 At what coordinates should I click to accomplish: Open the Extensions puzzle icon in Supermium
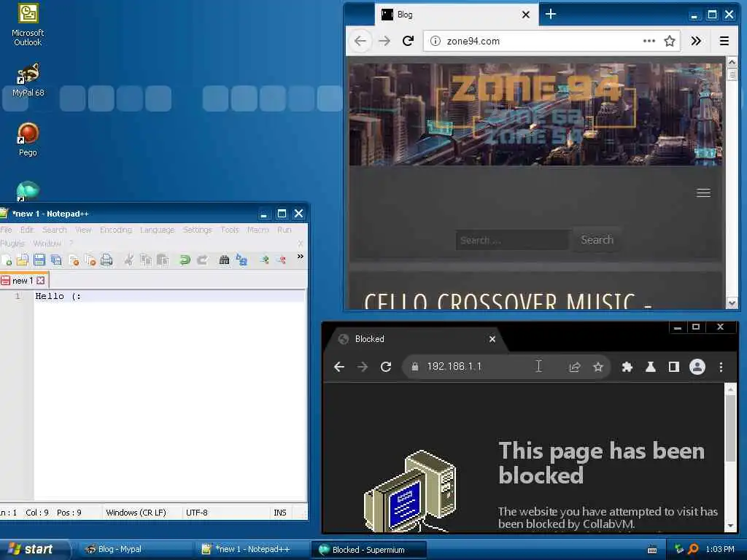tap(627, 367)
